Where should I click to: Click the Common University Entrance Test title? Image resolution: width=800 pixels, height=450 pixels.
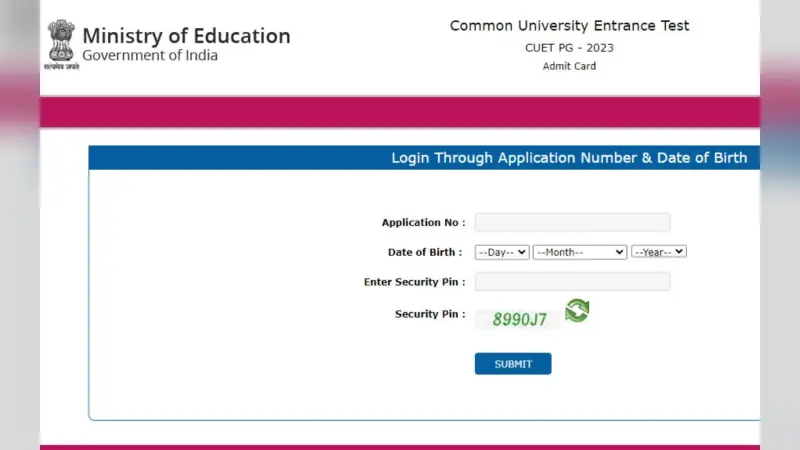pyautogui.click(x=569, y=26)
